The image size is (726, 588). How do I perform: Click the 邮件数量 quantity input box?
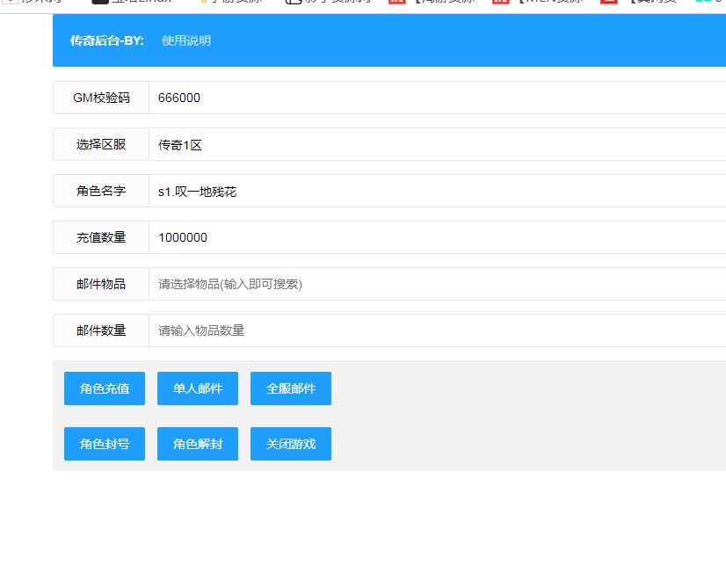coord(437,330)
